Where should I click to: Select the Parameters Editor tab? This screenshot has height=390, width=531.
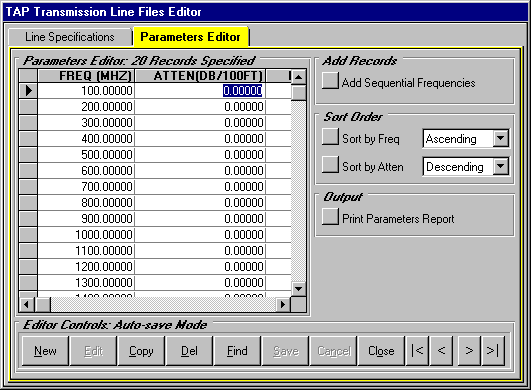(191, 37)
